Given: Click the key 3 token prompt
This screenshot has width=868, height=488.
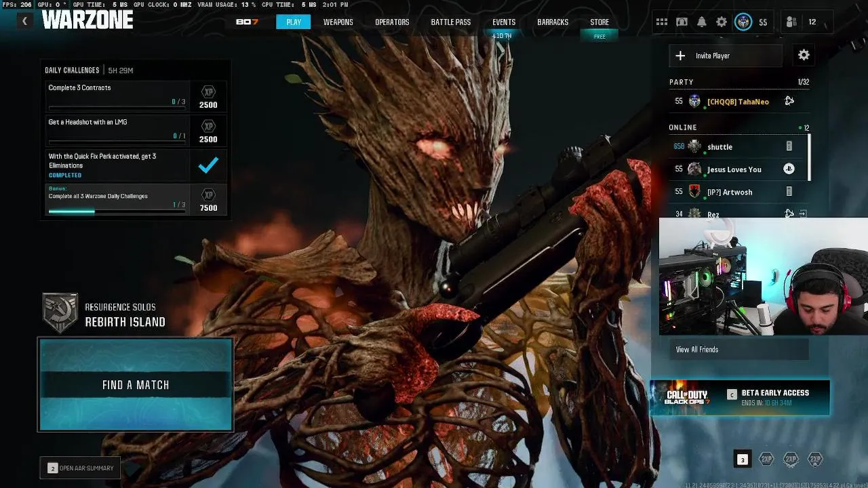Looking at the screenshot, I should point(742,460).
